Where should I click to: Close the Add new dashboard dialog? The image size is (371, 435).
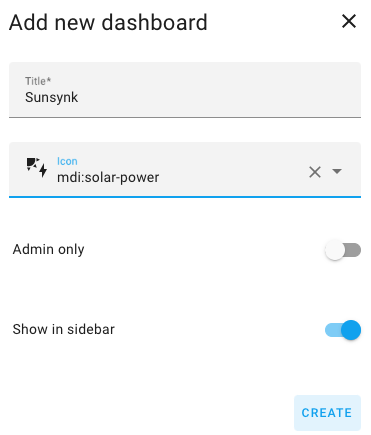click(x=349, y=22)
